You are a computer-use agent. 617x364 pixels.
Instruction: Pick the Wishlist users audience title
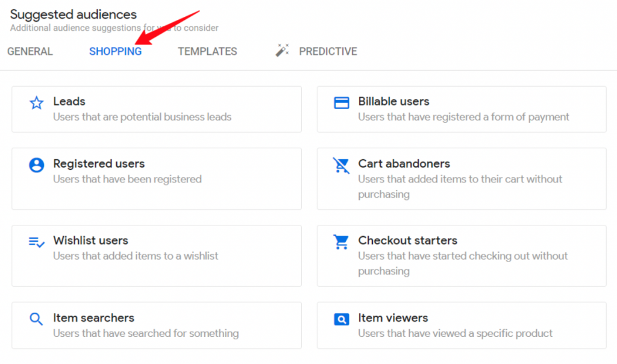coord(90,240)
